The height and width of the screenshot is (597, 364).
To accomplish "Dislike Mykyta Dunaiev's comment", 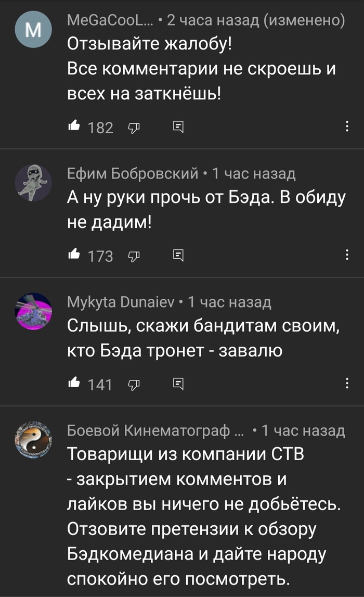I will pos(134,385).
